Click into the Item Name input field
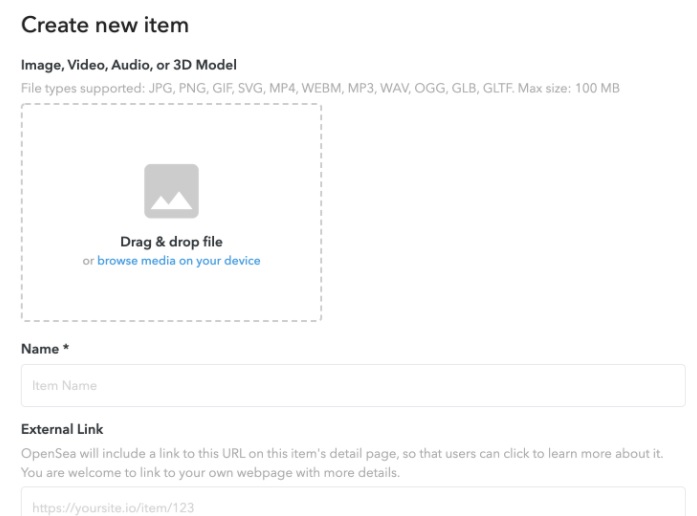The width and height of the screenshot is (697, 516). click(x=353, y=385)
